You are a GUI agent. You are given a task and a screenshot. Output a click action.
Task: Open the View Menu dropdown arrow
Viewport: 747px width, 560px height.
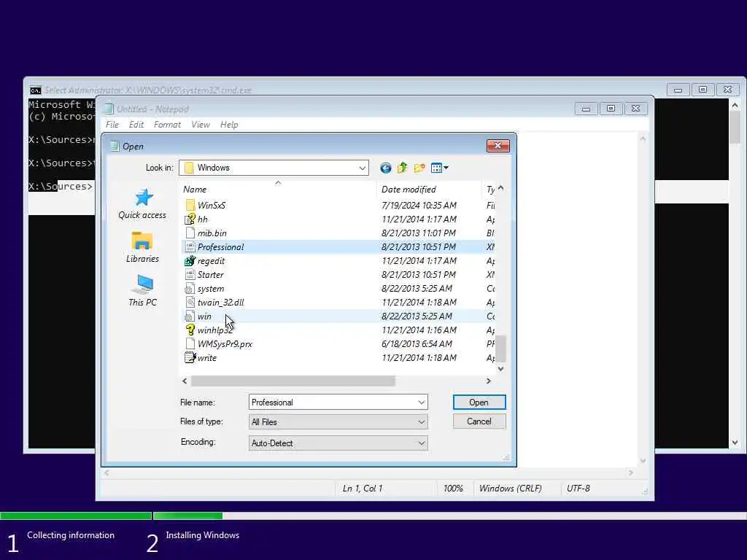point(446,168)
